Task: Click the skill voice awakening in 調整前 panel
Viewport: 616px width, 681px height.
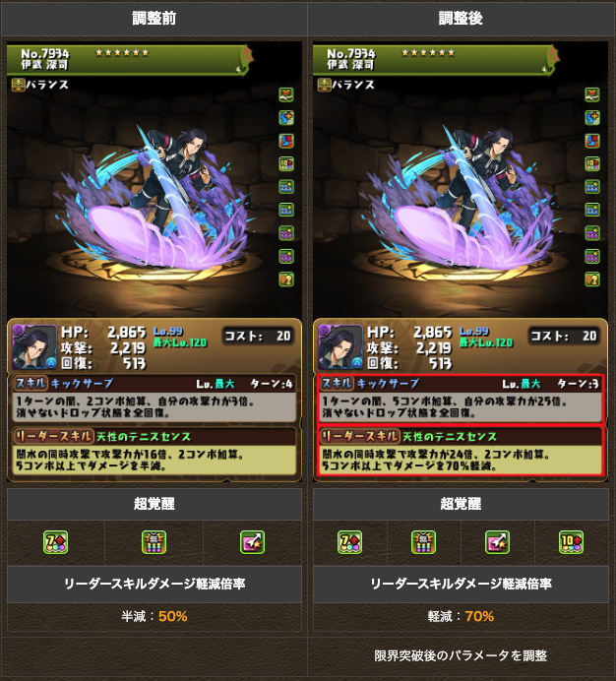Action: coord(286,279)
